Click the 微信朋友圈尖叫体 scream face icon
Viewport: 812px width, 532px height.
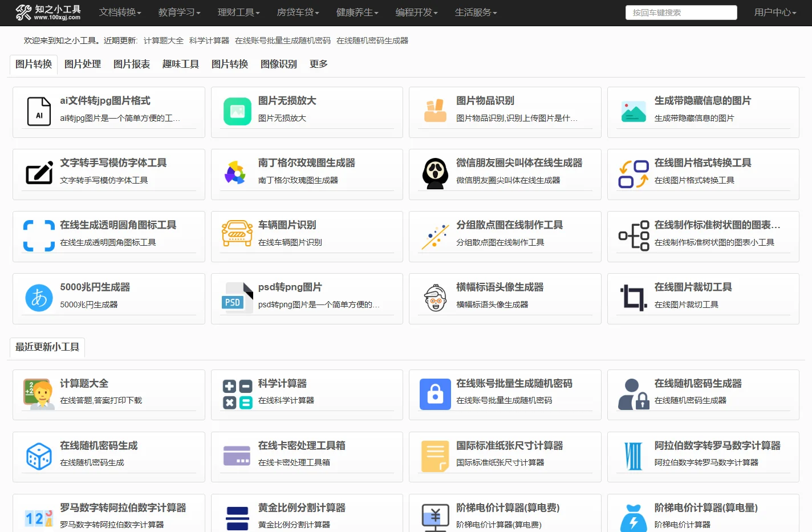(x=435, y=173)
